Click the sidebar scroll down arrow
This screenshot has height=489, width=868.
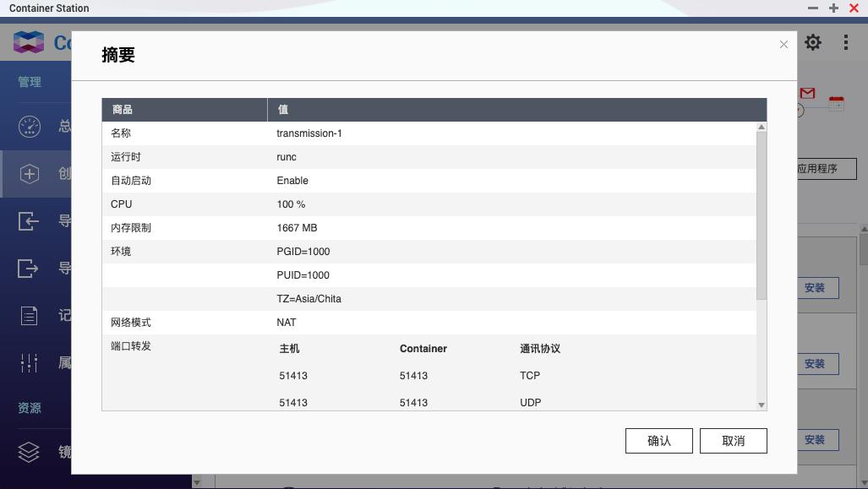[197, 482]
